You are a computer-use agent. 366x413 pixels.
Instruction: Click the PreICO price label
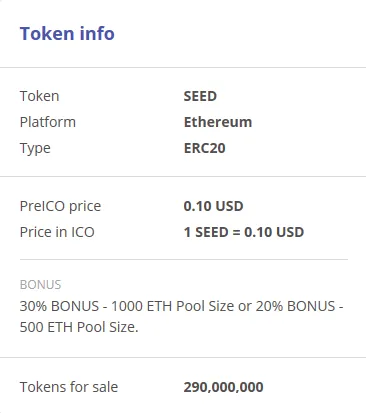(x=60, y=206)
